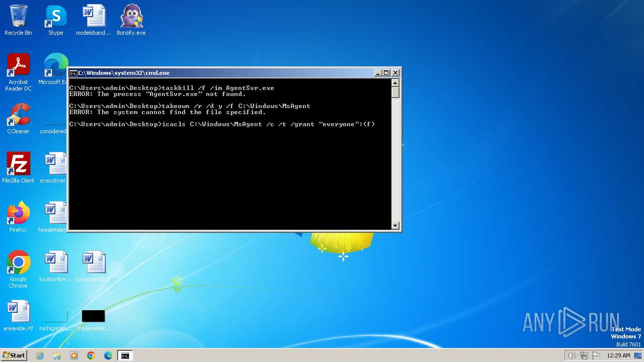
Task: Select the Acrobat Reader DC shortcut
Action: (18, 72)
